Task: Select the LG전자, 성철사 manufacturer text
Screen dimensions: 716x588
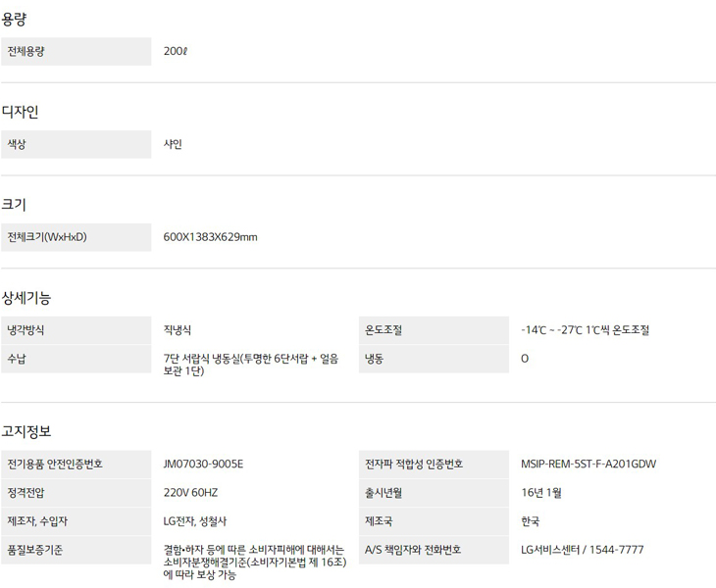Action: [195, 521]
